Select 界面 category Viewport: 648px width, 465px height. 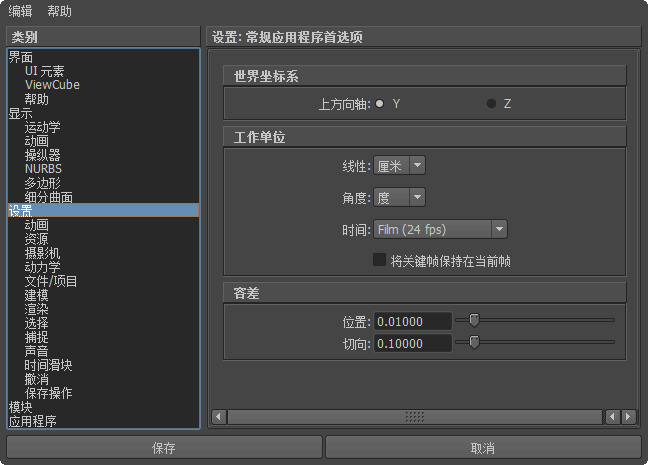coord(103,57)
